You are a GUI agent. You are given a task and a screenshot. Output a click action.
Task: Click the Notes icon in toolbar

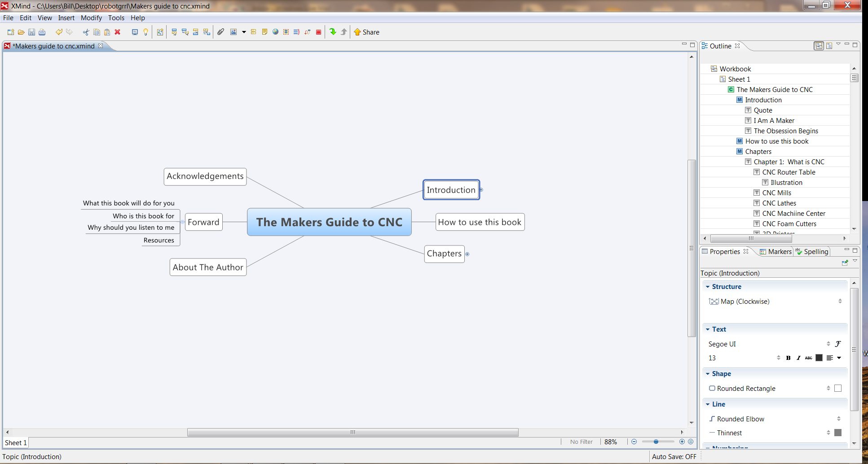pos(264,32)
